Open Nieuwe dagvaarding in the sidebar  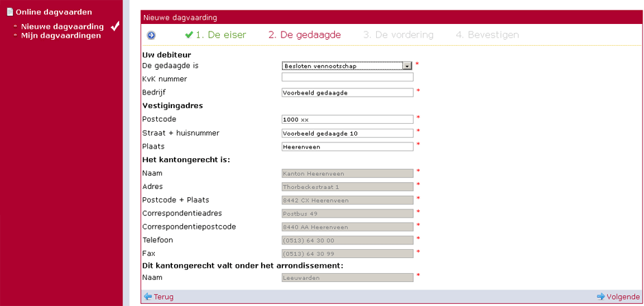pyautogui.click(x=62, y=27)
